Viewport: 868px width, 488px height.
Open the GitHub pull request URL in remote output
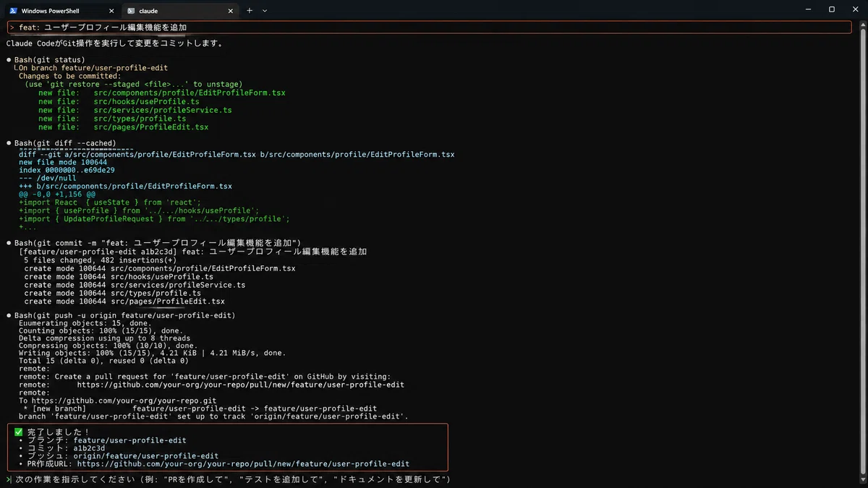click(240, 385)
